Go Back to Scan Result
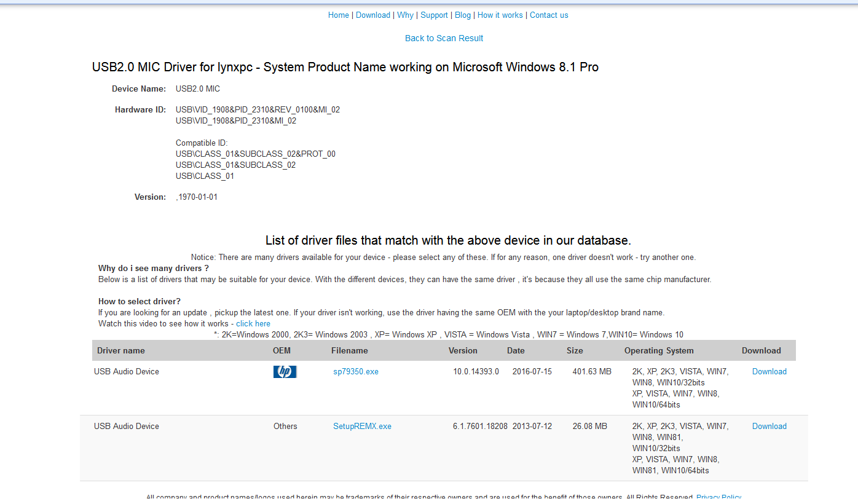 (x=444, y=38)
